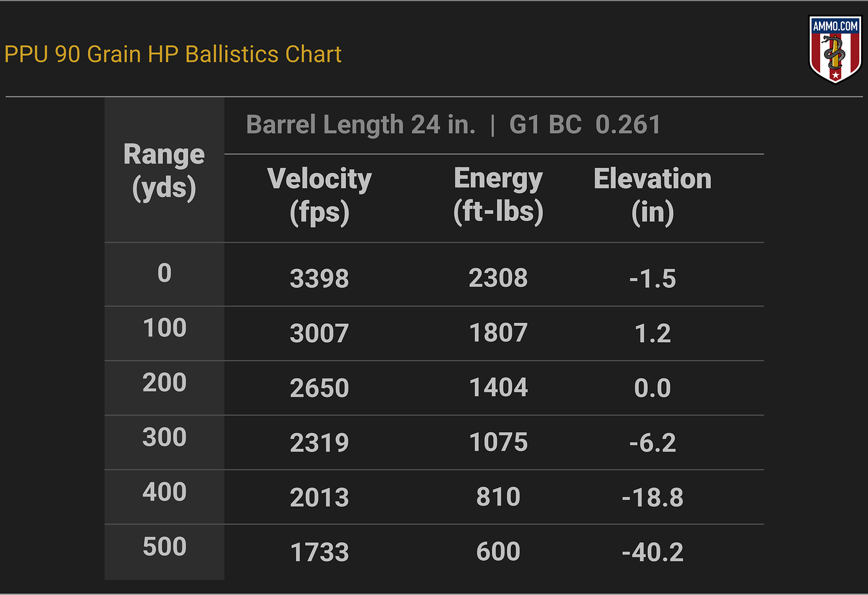
Task: Select the 500 yards range cell
Action: coord(164,547)
